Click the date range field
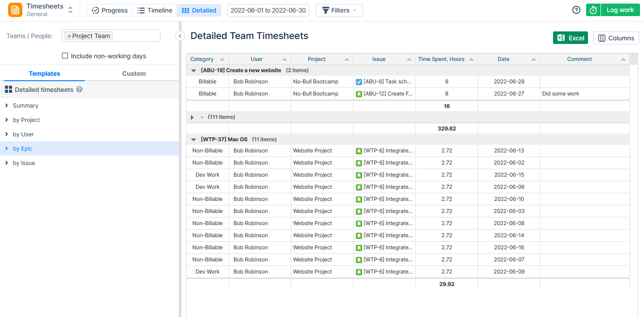This screenshot has width=644, height=317. [268, 10]
